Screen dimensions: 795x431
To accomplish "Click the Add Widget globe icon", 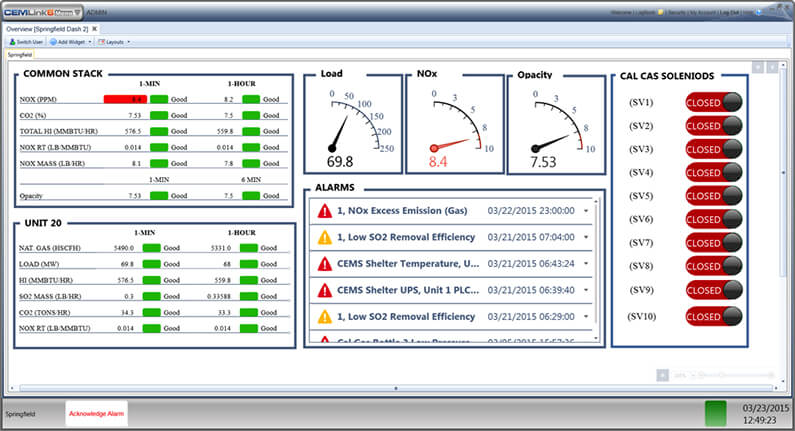I will [x=53, y=42].
